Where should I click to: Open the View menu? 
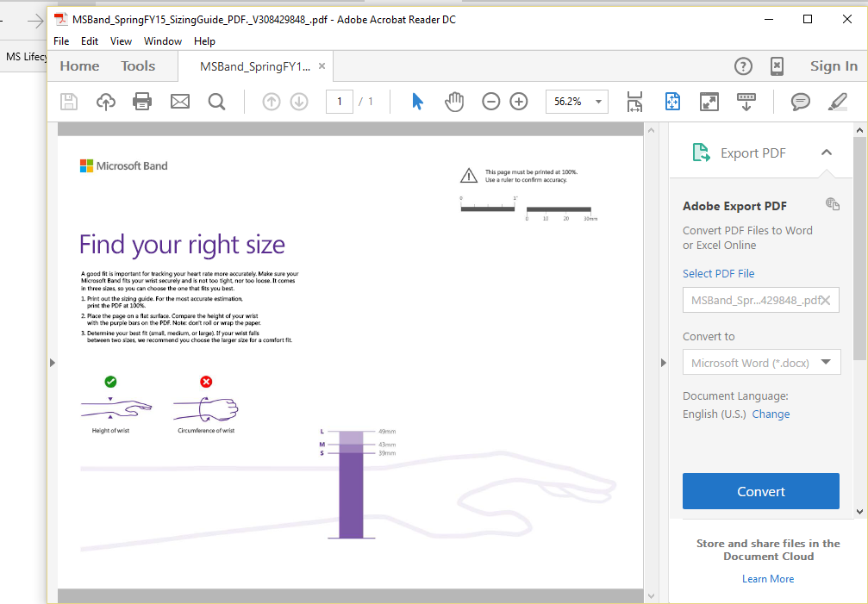(x=121, y=41)
